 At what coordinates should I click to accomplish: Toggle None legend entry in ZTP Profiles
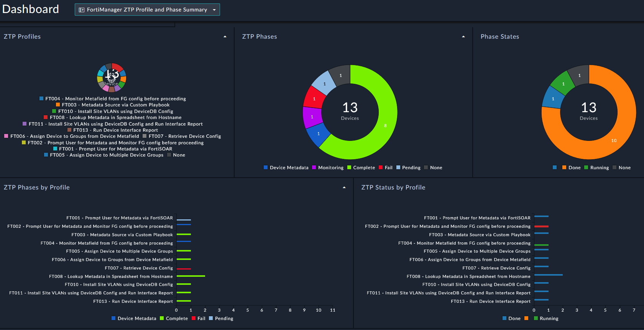tap(176, 155)
